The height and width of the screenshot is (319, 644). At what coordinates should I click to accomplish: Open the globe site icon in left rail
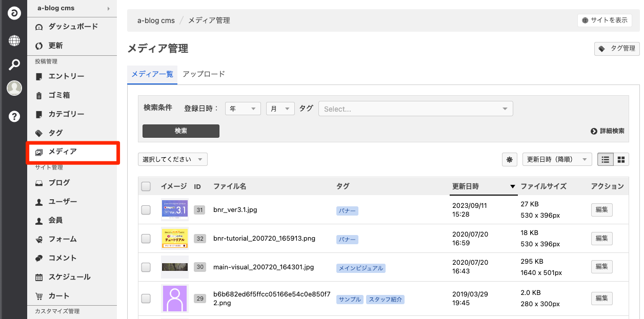14,40
